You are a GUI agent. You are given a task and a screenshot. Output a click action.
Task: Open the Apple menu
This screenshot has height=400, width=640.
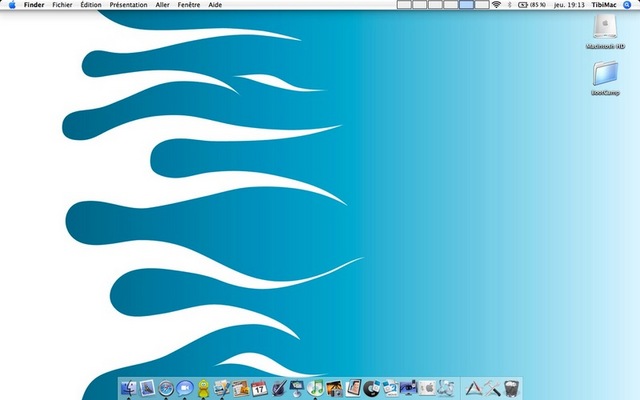click(x=12, y=5)
